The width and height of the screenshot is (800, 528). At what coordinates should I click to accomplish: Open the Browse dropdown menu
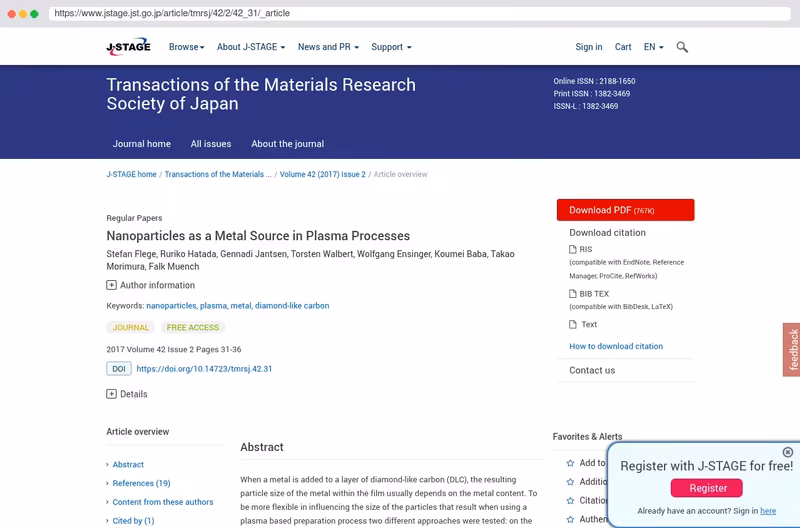187,47
